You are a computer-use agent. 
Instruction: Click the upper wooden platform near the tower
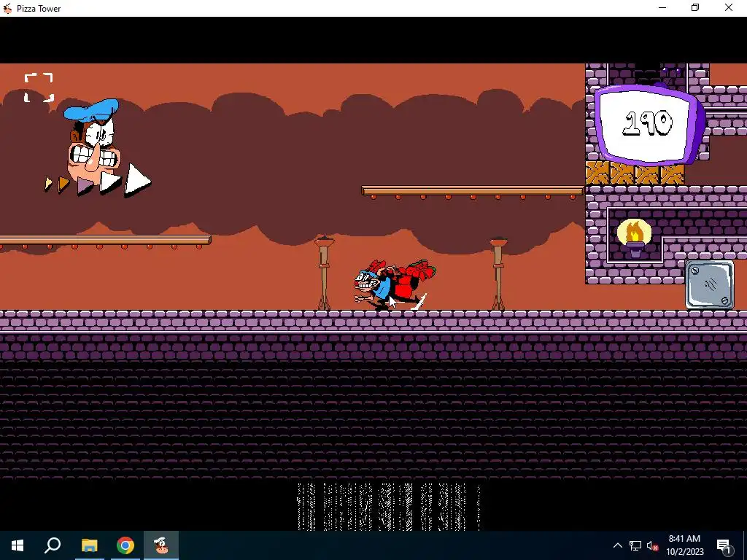tap(473, 192)
